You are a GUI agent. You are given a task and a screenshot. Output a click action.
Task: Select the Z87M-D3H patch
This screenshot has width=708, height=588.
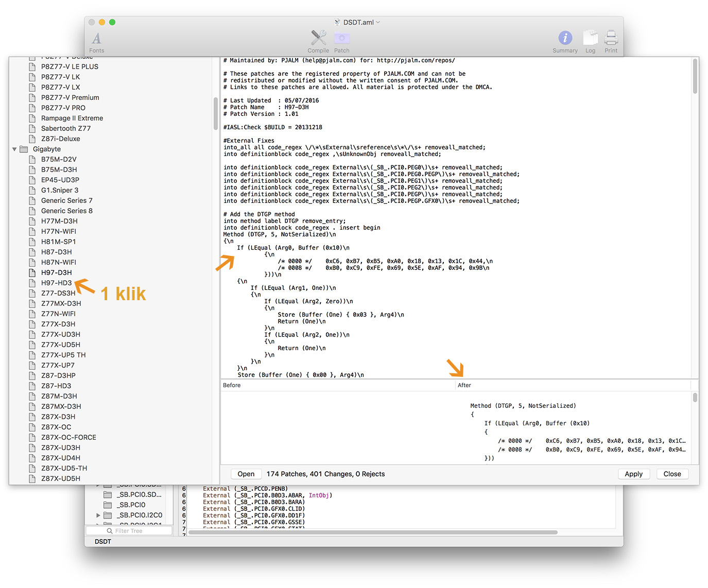coord(59,396)
